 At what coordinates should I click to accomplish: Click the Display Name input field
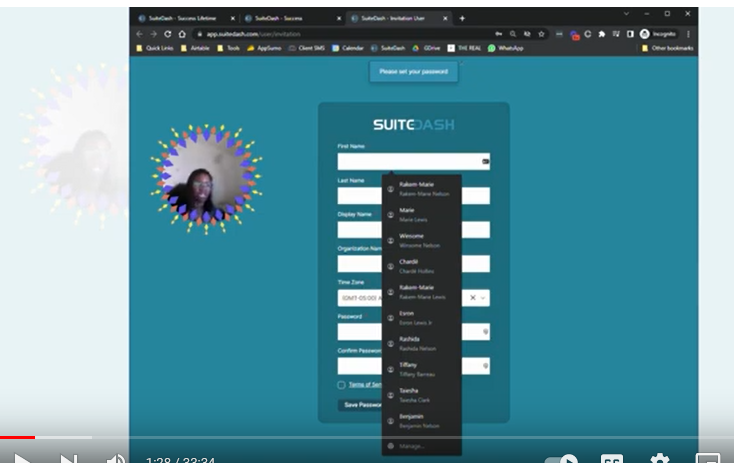pos(413,230)
